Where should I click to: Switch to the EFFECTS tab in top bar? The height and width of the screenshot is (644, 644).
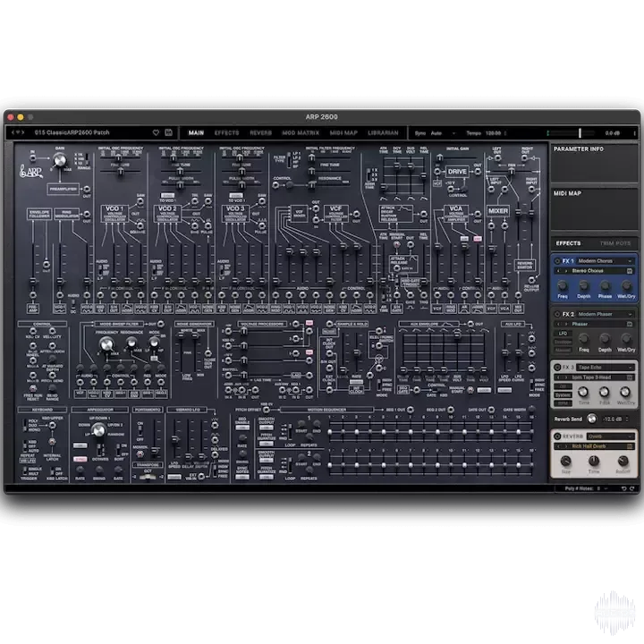point(226,133)
